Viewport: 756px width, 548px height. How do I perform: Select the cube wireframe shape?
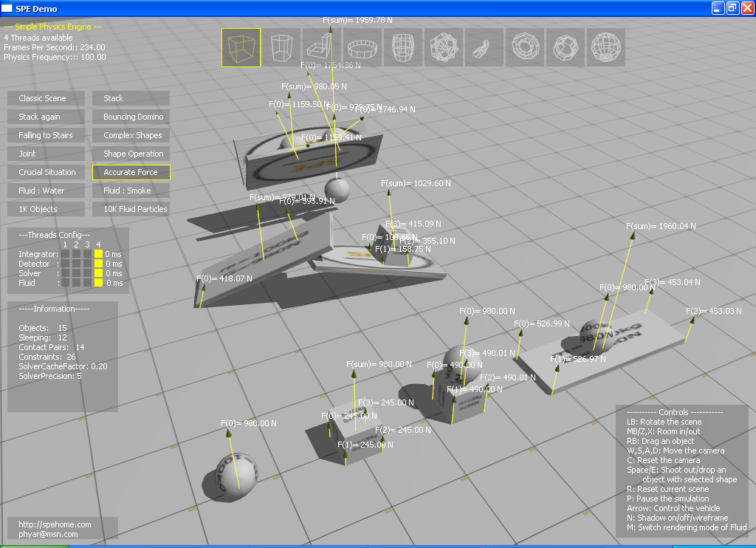click(241, 48)
